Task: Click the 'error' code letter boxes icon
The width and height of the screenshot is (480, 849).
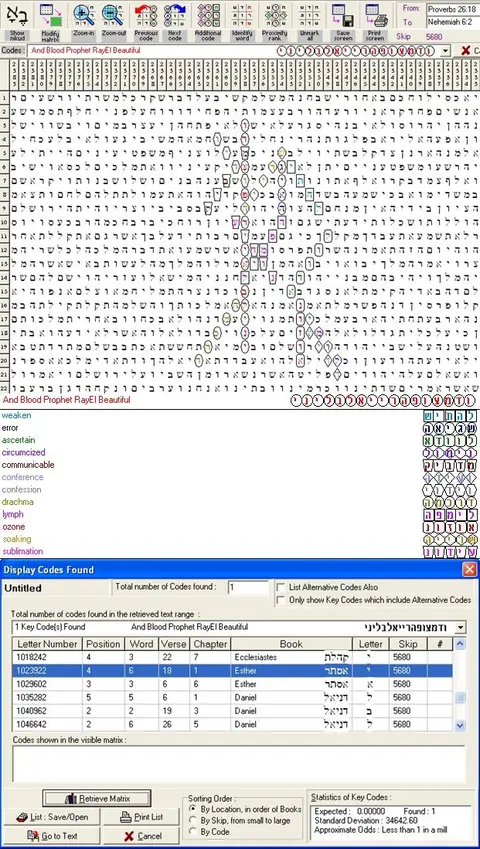Action: [x=450, y=428]
